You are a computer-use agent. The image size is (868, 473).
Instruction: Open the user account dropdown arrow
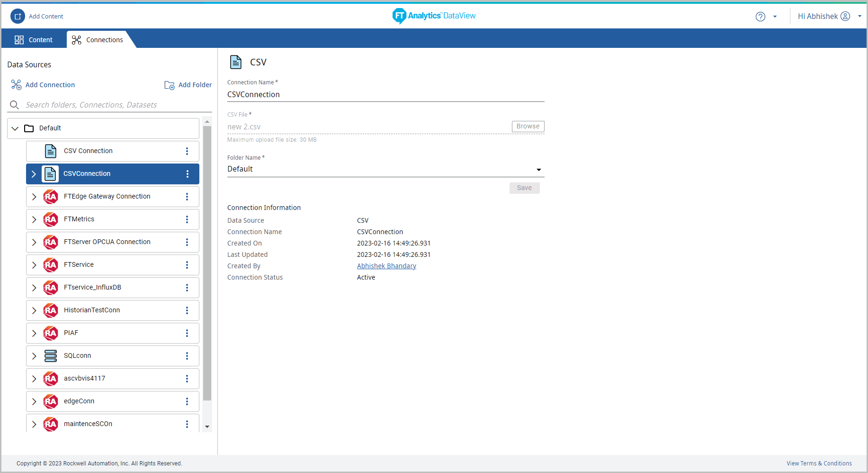pos(859,16)
